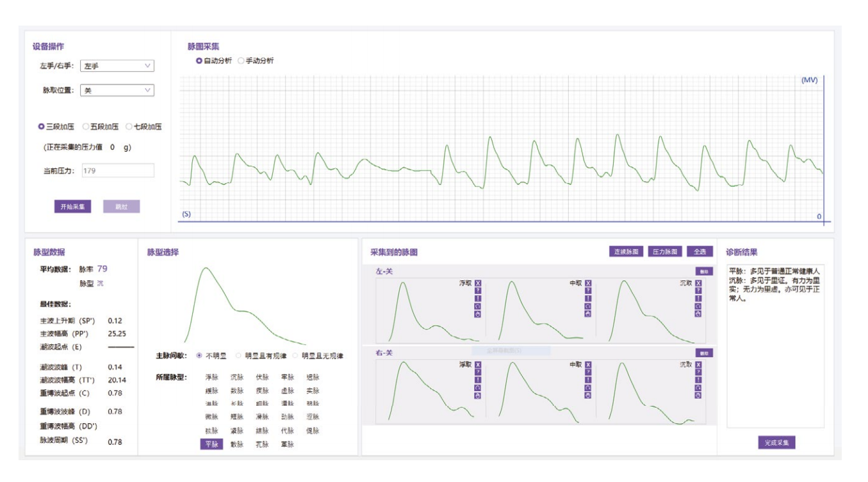
Task: Switch to 手动分析 manual analysis
Action: (x=242, y=61)
